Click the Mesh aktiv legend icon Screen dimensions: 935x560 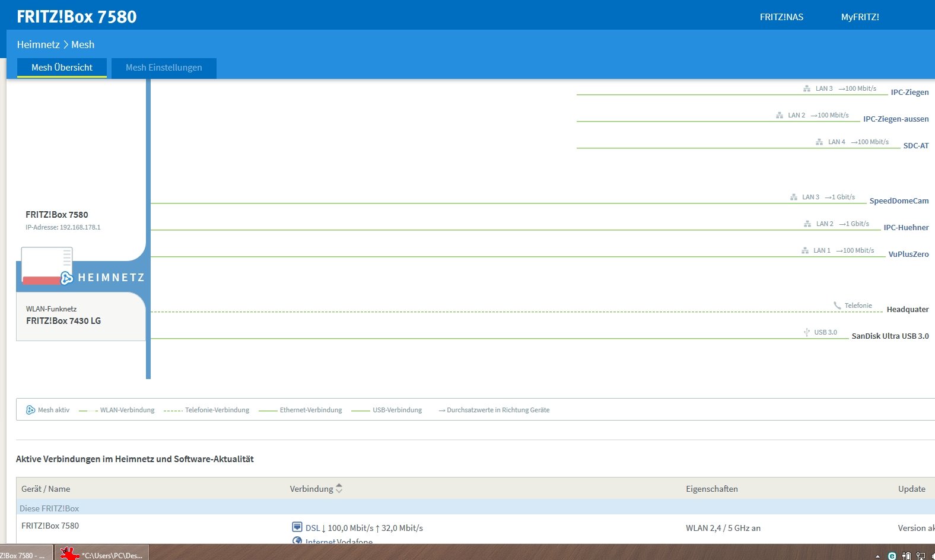30,410
